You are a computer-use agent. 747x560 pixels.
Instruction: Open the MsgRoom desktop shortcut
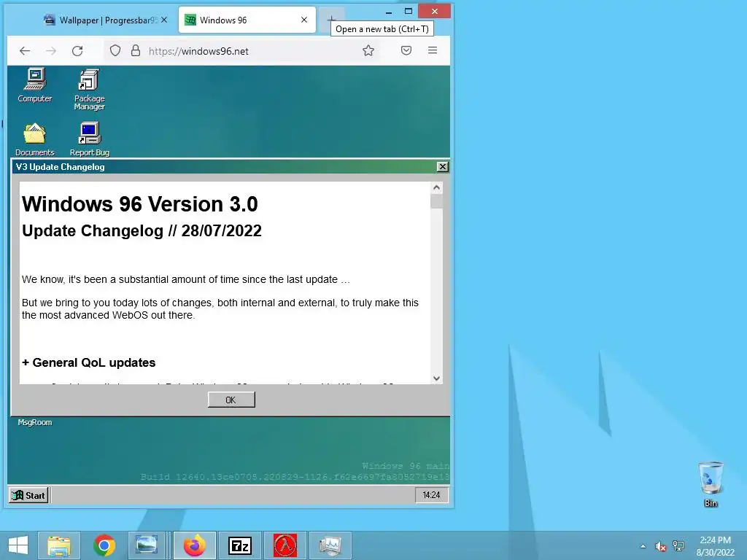(x=35, y=422)
